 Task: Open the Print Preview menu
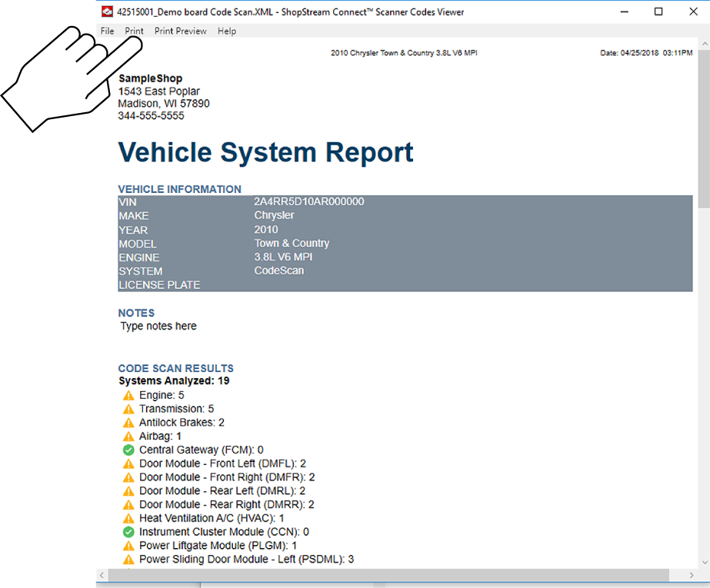pos(180,32)
